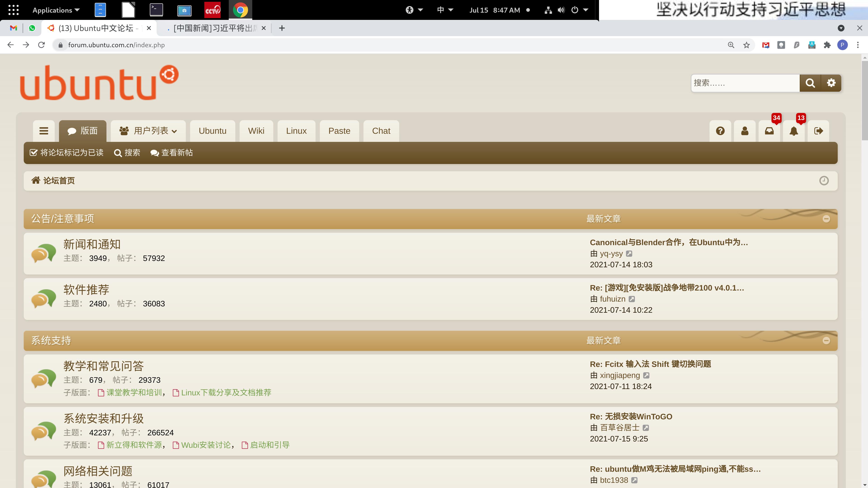Launch the blue file manager icon in top bar
This screenshot has height=488, width=868.
click(100, 10)
